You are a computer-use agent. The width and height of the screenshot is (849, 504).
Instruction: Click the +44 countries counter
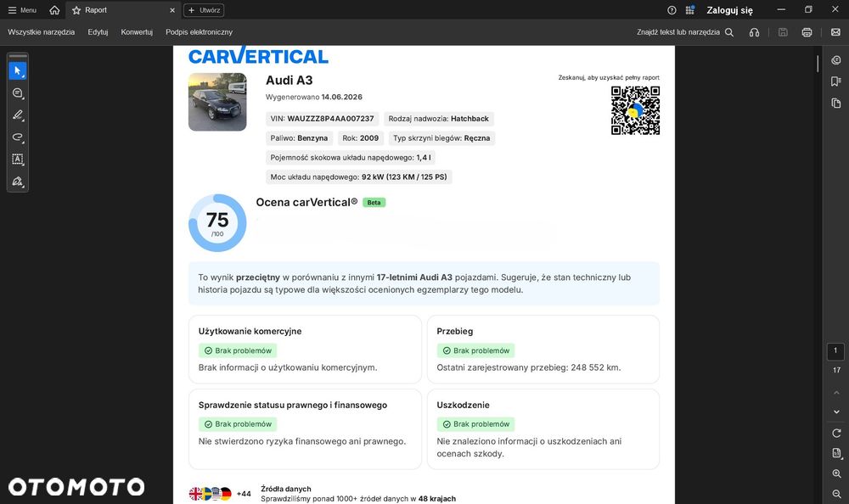click(244, 494)
